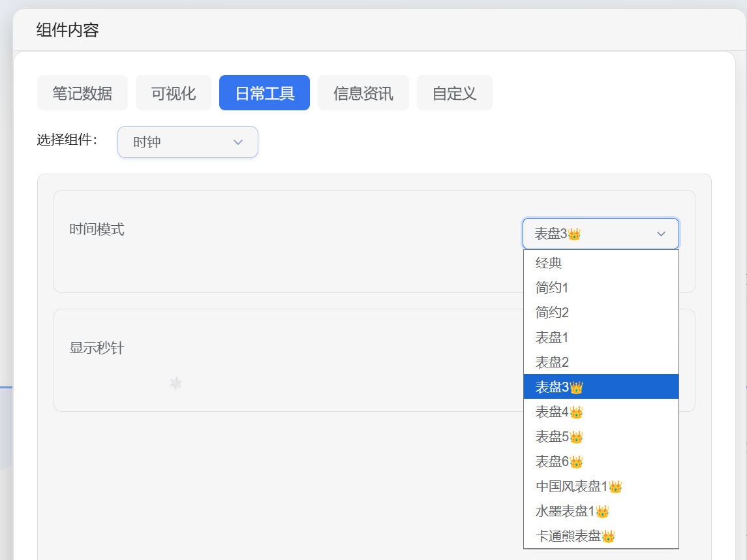
Task: Select 表盘1 in dropdown list
Action: (x=601, y=337)
